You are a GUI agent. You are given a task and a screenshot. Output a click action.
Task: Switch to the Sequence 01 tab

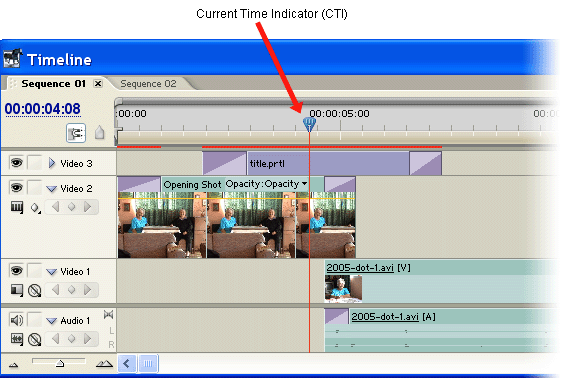(x=54, y=84)
